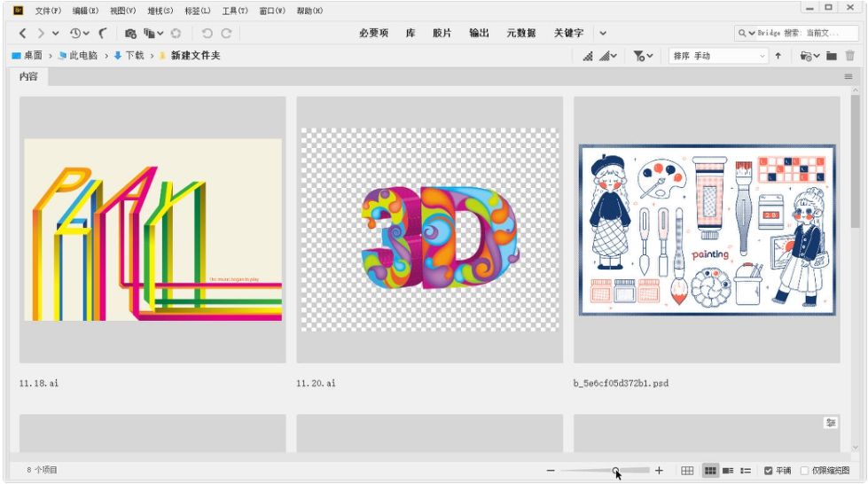
Task: Switch to the 关键字 workspace
Action: click(568, 33)
